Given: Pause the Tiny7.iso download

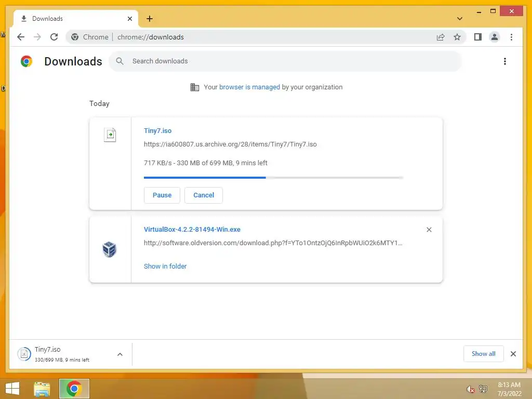Looking at the screenshot, I should pos(162,195).
